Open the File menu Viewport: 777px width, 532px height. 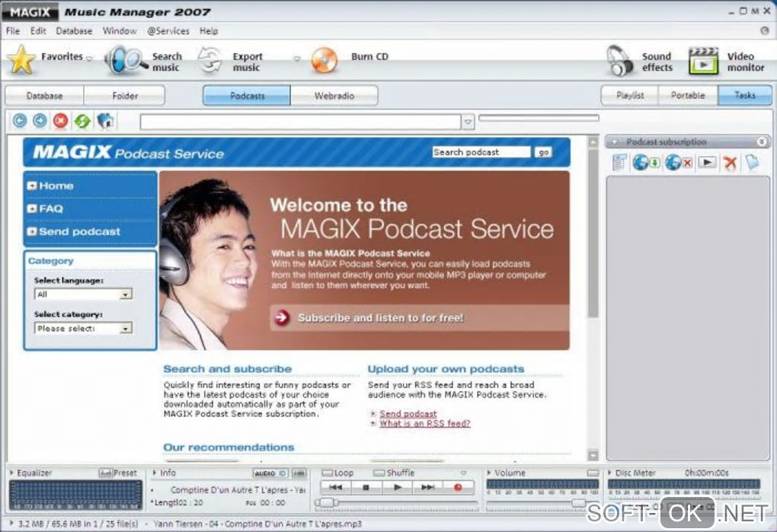pos(13,30)
